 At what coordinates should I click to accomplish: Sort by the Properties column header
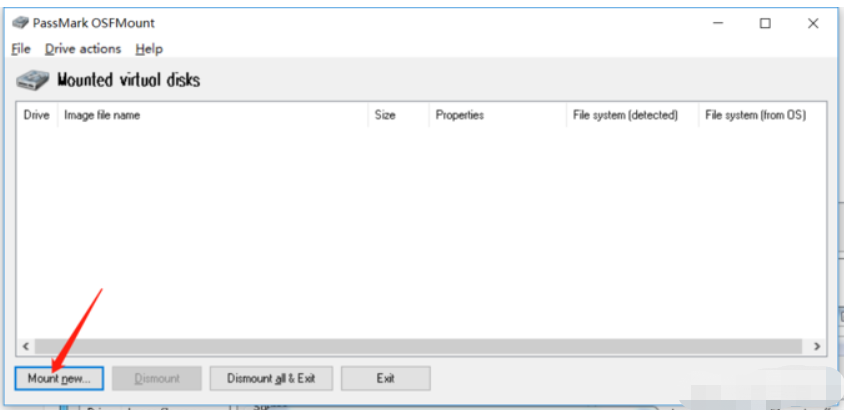[498, 115]
